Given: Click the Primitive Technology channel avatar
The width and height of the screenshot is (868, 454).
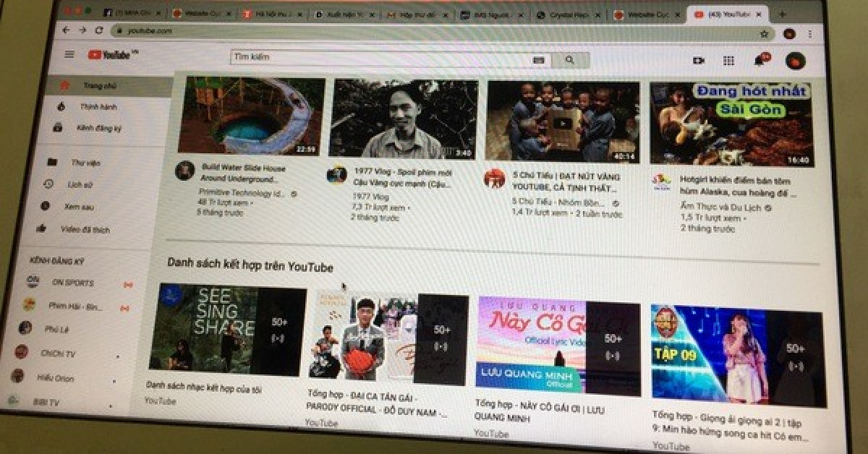Looking at the screenshot, I should click(184, 171).
